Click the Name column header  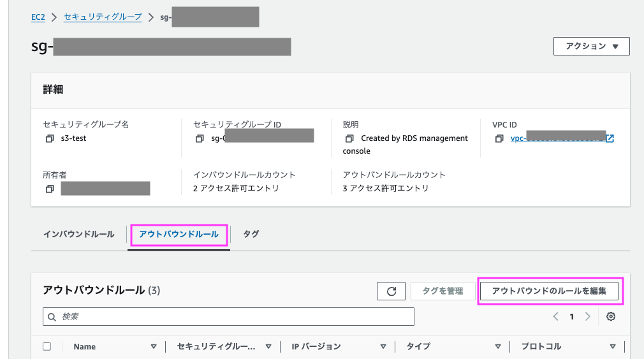(x=85, y=347)
